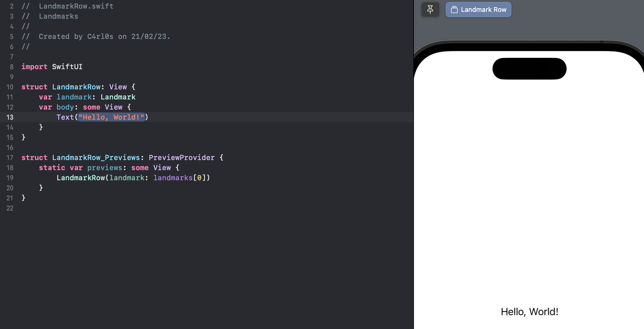The width and height of the screenshot is (644, 329).
Task: Click the "Hello, World!" string in the code
Action: 111,117
